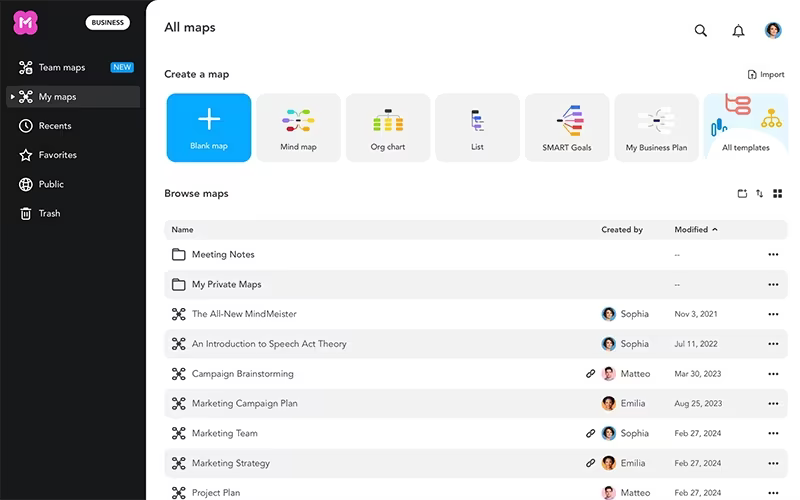
Task: Open Marketing Team map
Action: tap(224, 433)
